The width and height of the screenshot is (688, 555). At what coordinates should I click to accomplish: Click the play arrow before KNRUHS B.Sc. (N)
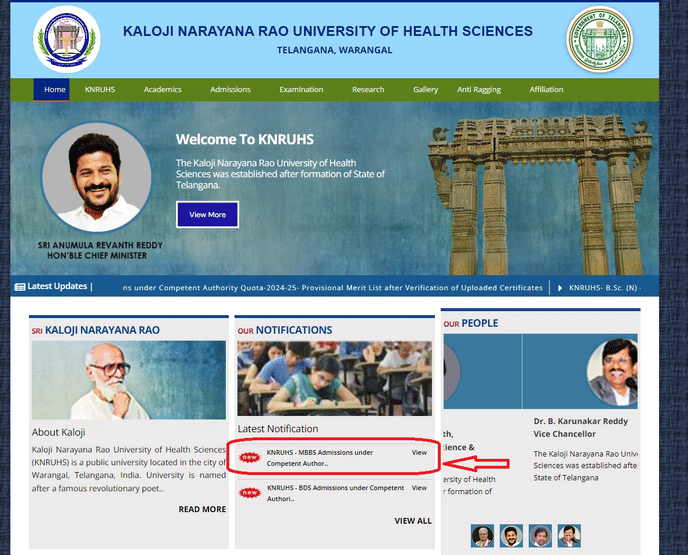tap(560, 288)
